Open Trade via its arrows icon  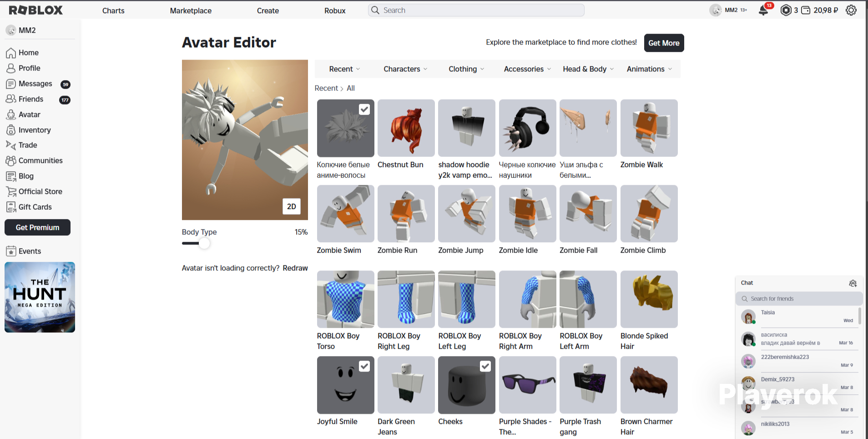click(11, 145)
